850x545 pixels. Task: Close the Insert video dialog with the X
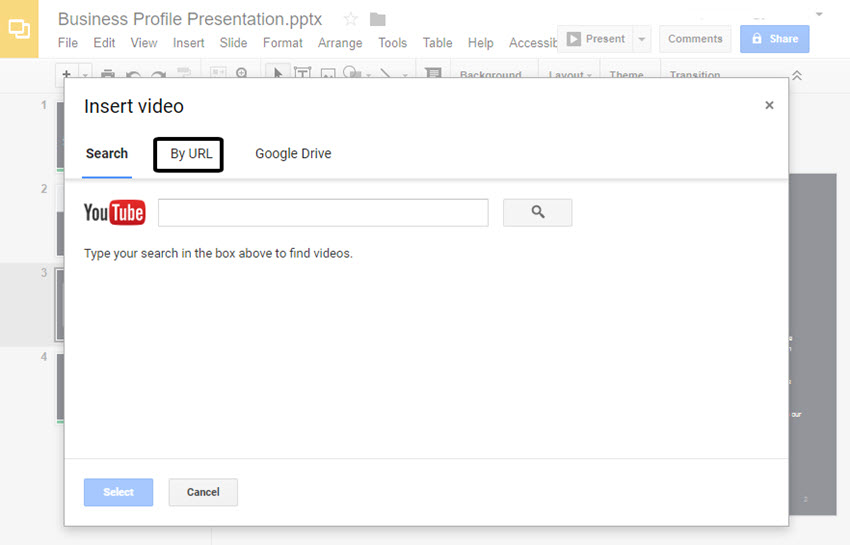769,105
